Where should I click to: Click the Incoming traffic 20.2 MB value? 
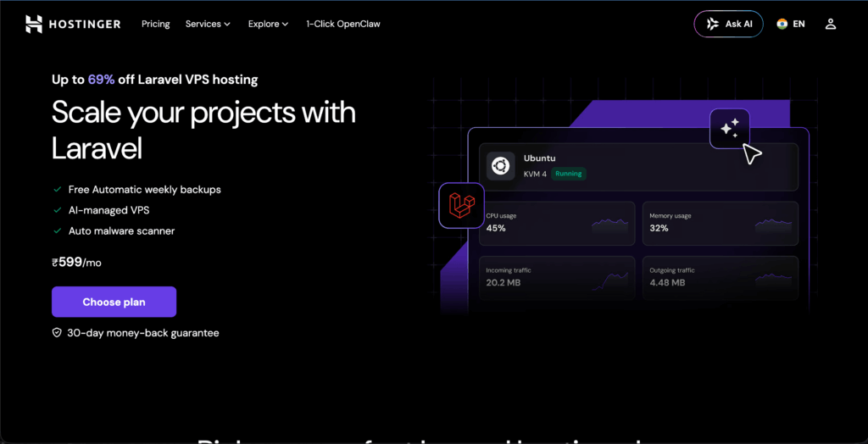[x=504, y=283]
